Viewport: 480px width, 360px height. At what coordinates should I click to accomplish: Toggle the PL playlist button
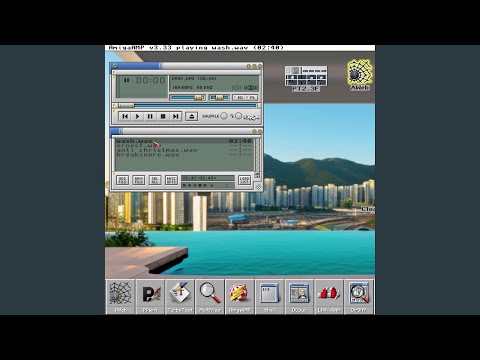pos(251,97)
